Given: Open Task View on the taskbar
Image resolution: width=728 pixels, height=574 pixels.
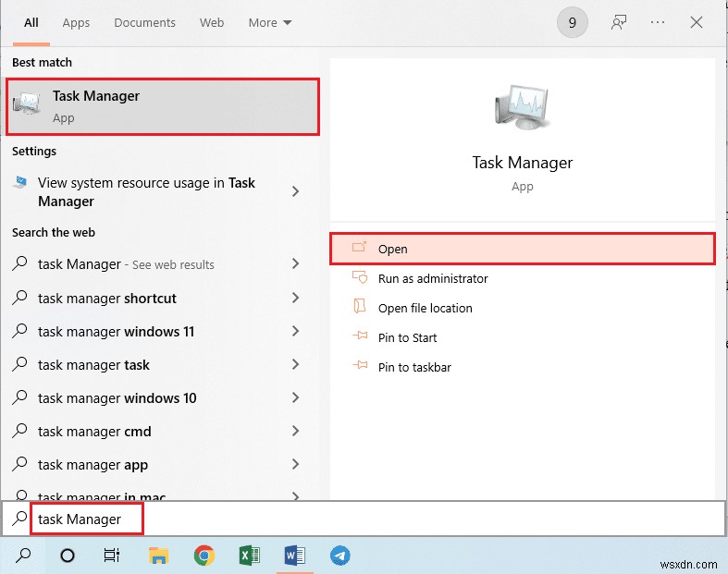Looking at the screenshot, I should tap(112, 556).
